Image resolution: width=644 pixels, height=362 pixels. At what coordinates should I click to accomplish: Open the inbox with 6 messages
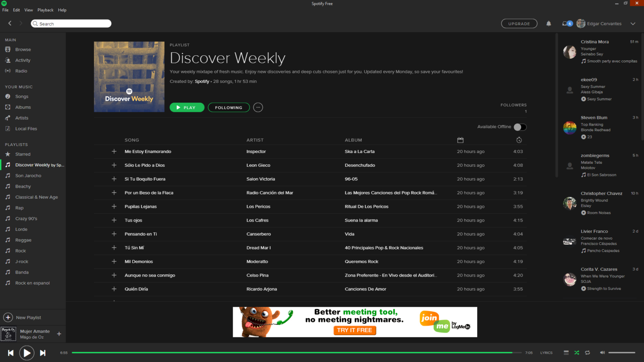[566, 23]
